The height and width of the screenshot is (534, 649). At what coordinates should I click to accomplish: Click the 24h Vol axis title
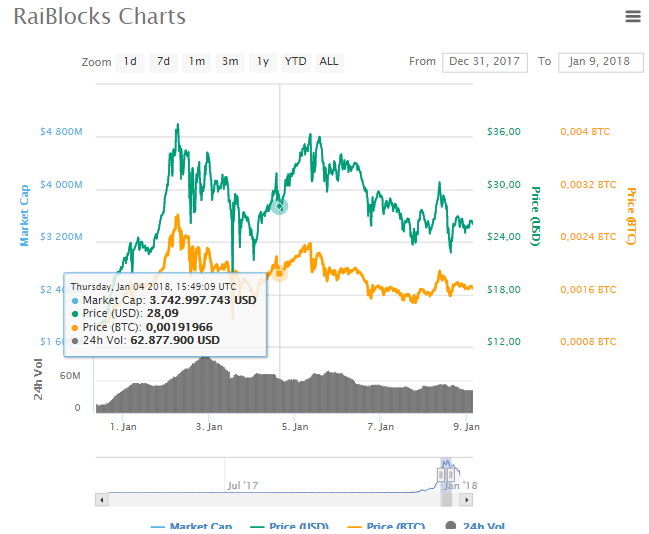[38, 379]
